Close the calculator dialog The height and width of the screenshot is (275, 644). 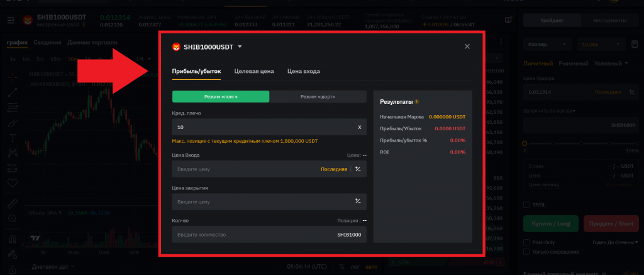click(467, 47)
